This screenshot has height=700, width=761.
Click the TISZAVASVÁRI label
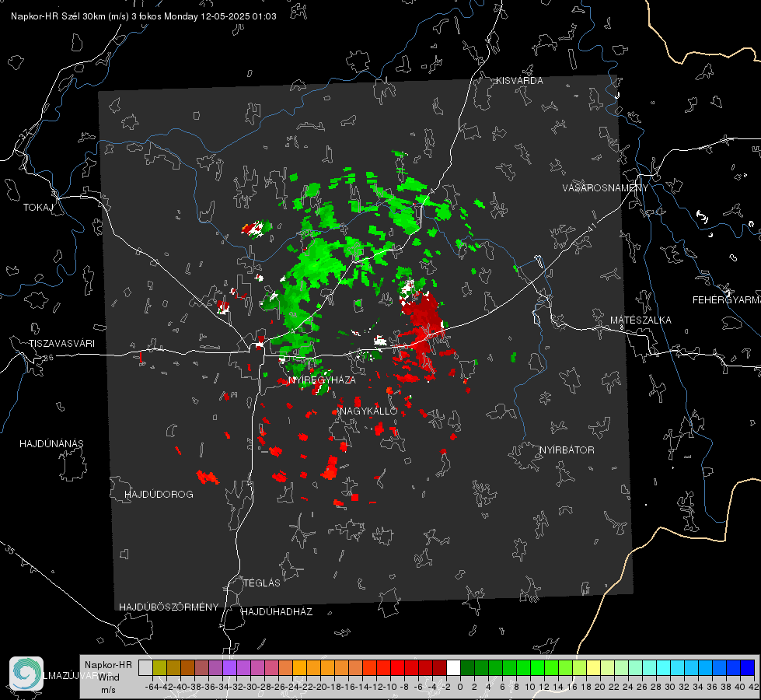61,344
